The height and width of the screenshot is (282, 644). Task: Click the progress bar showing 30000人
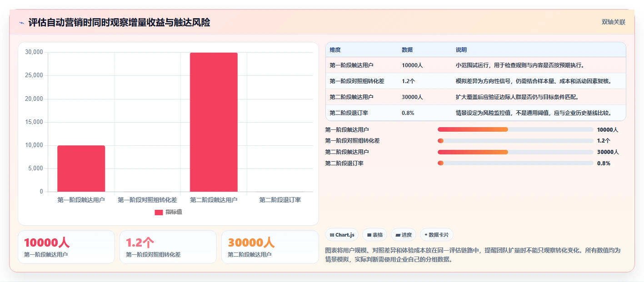pos(515,152)
